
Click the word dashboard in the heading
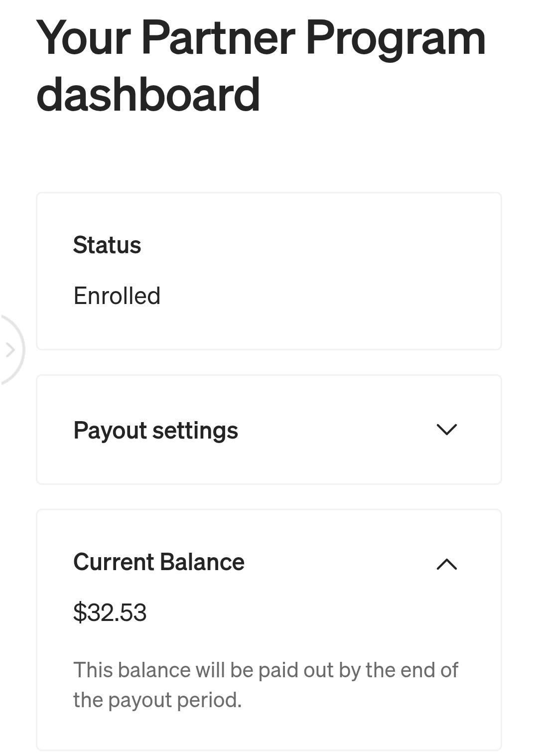point(148,94)
